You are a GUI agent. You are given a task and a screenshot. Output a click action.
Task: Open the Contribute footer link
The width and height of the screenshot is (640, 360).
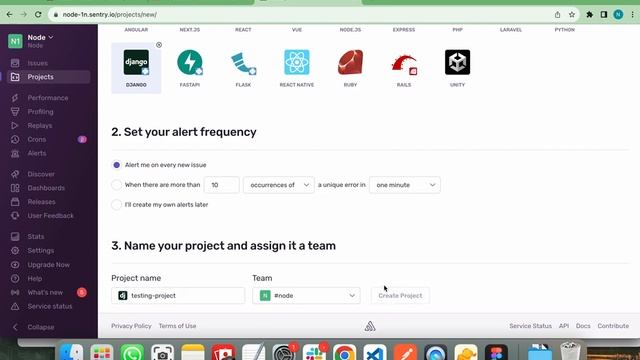click(613, 326)
